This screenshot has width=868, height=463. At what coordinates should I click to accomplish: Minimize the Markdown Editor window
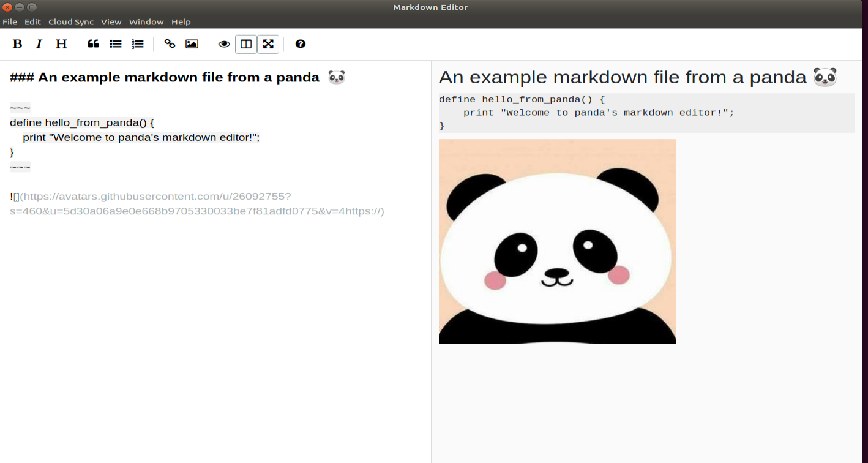20,7
